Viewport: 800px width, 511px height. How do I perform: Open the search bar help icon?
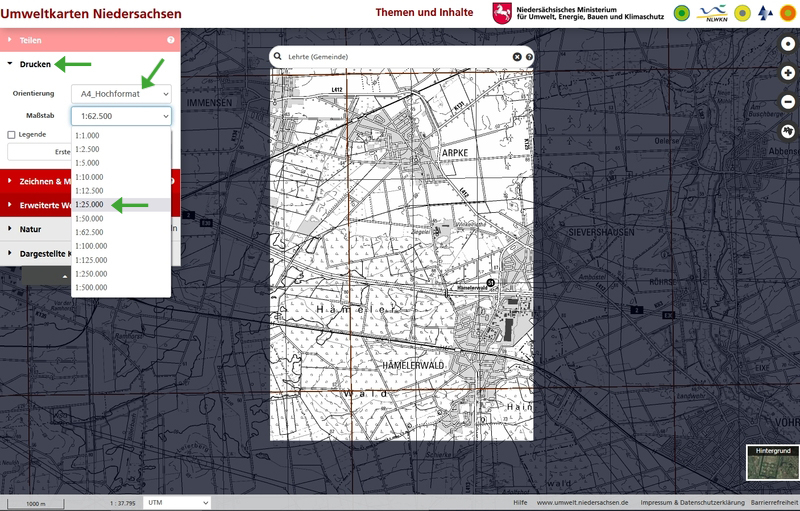pos(529,57)
